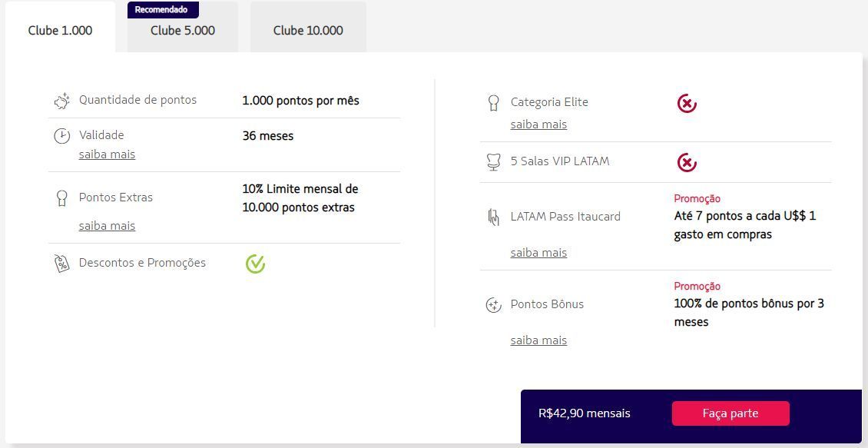
Task: Click the Faça parte button
Action: pyautogui.click(x=731, y=413)
